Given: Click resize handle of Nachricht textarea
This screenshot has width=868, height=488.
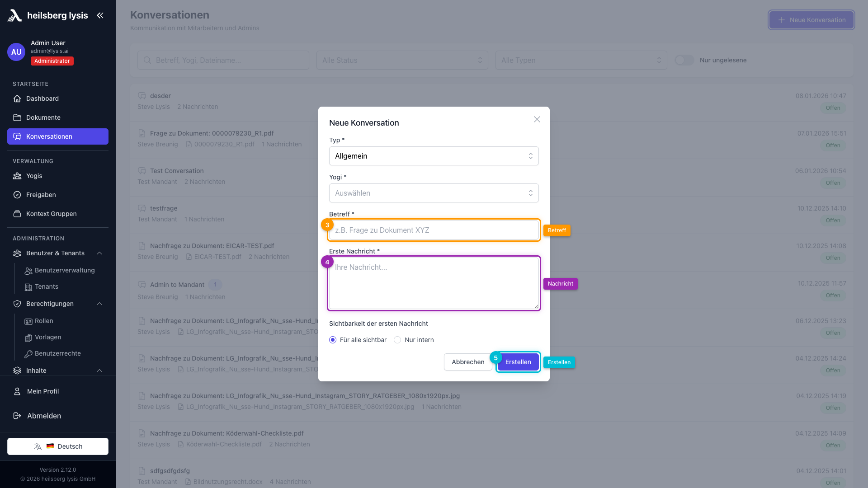Looking at the screenshot, I should [536, 306].
